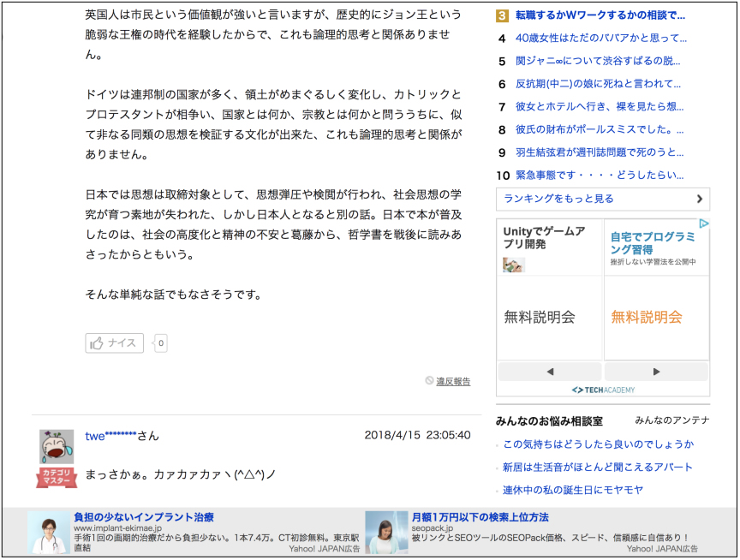Click timestamp 2018/4/15 23:05:40
This screenshot has height=560, width=740.
click(x=418, y=435)
